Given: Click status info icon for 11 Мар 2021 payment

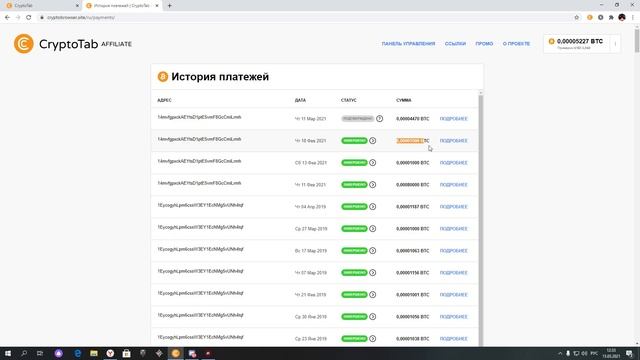Looking at the screenshot, I should click(379, 119).
